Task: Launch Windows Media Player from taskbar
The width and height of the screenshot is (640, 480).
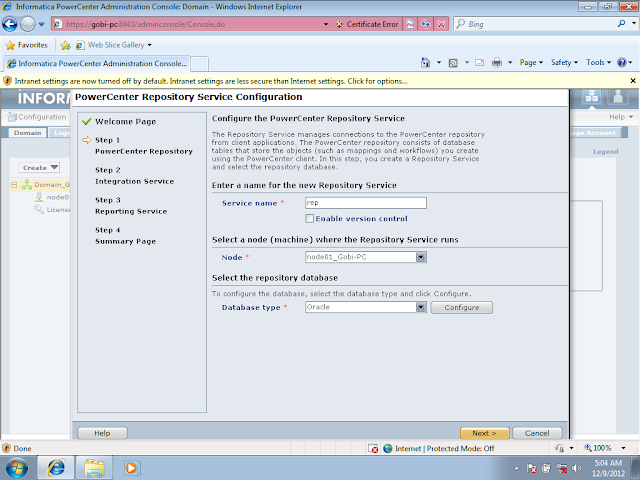Action: (132, 468)
